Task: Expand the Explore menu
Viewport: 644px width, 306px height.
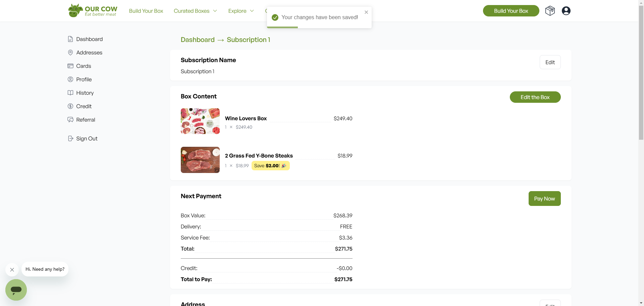Action: tap(241, 11)
